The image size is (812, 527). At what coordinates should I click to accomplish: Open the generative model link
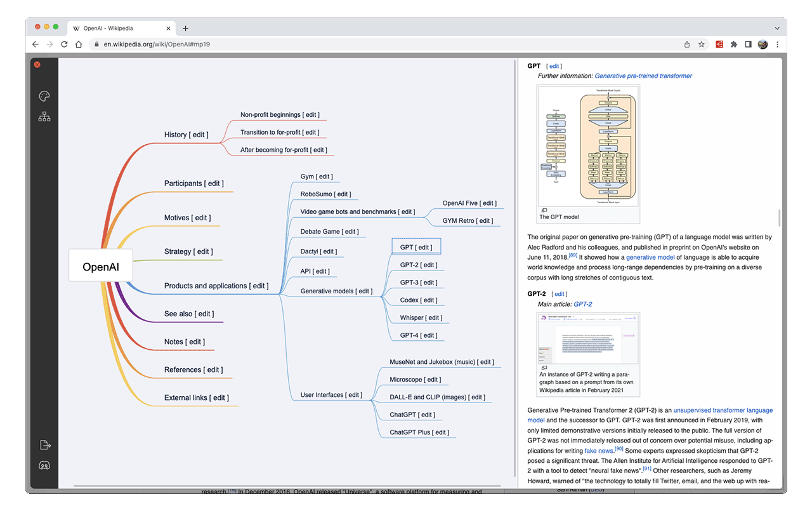(650, 257)
